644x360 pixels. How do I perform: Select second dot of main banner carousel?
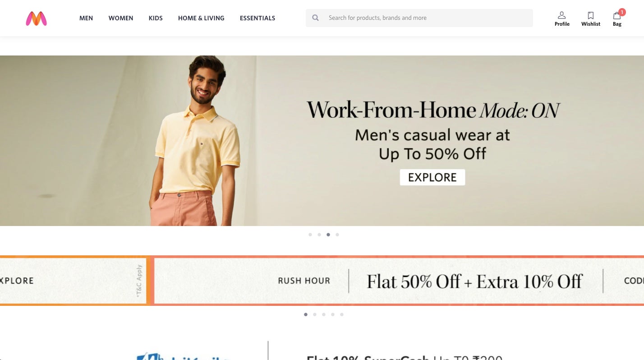(x=319, y=235)
